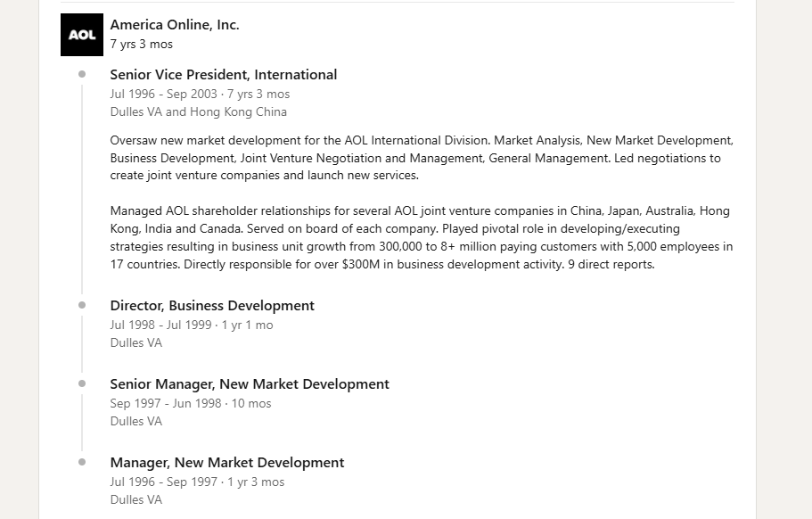The height and width of the screenshot is (519, 812).
Task: Open the America Online, Inc. company page
Action: pyautogui.click(x=175, y=24)
